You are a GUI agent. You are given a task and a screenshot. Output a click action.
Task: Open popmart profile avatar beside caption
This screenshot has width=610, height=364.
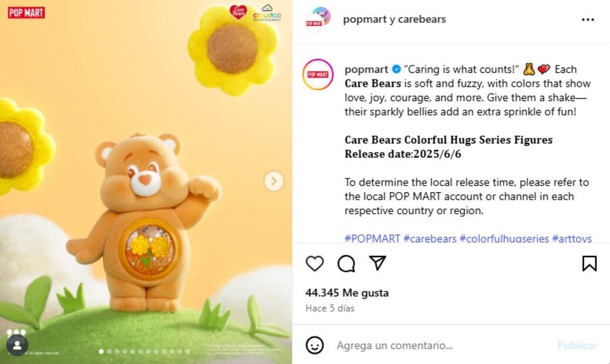click(x=318, y=74)
